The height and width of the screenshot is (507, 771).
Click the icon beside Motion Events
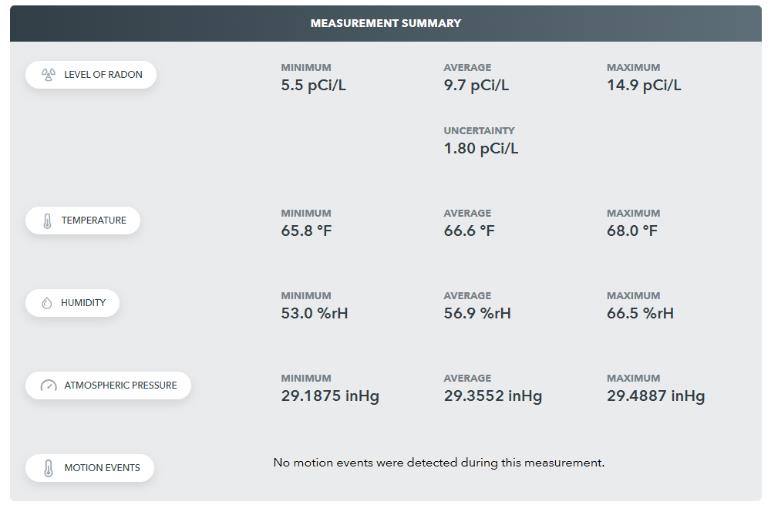(x=48, y=468)
